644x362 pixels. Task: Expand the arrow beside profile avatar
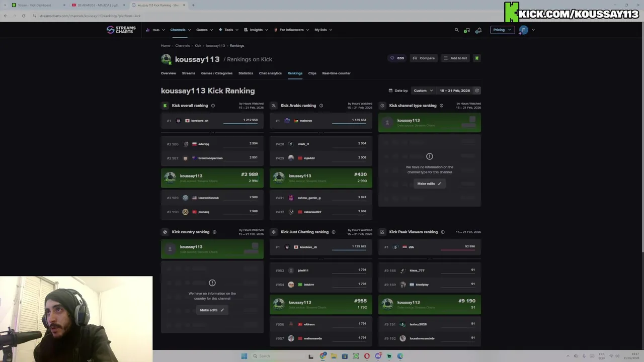pos(533,30)
